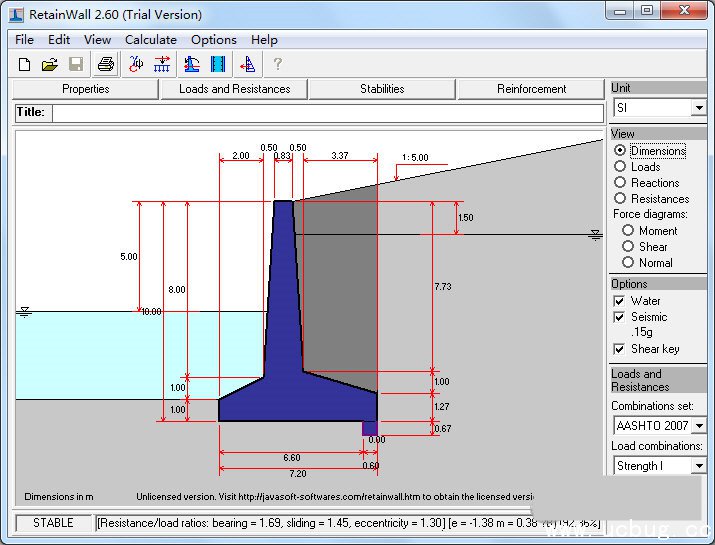Open the Calculate menu
Screen dimensions: 715x545
click(150, 40)
